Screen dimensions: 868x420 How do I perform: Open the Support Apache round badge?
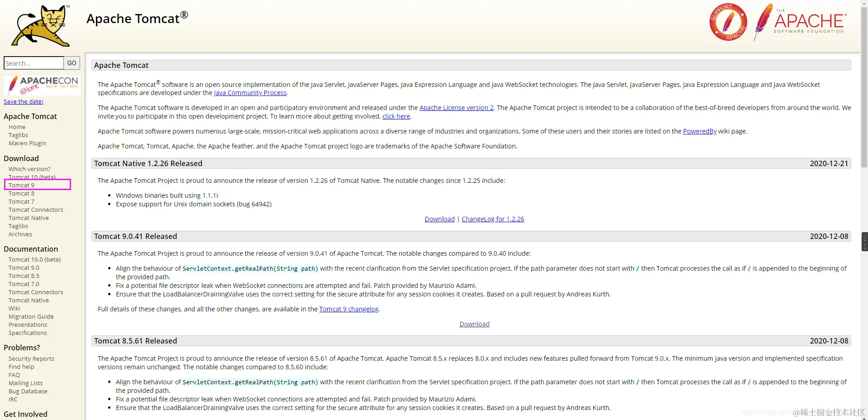point(728,22)
